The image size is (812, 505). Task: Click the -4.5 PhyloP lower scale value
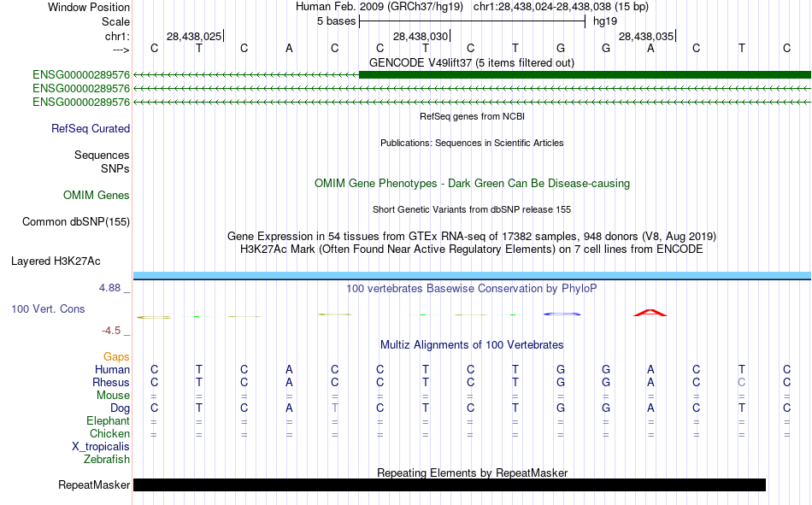click(111, 331)
